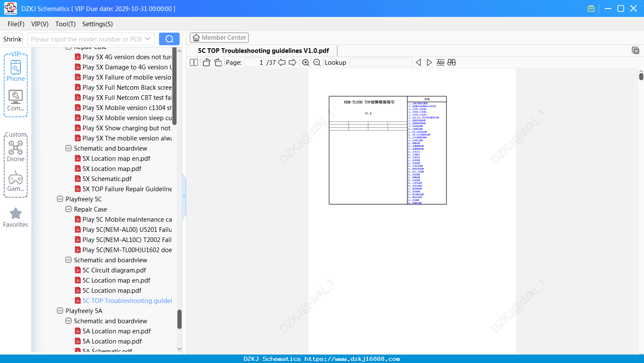
Task: Click the panel collapse handle beside the tree
Action: point(184,195)
